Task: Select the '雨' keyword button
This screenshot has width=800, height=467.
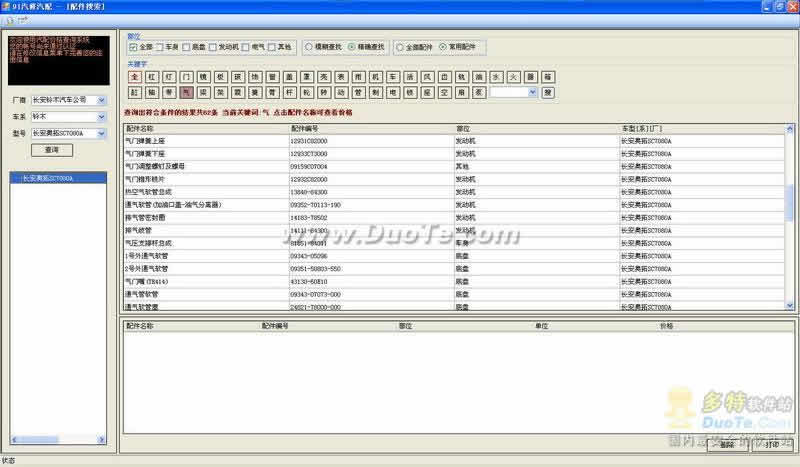Action: pos(358,77)
